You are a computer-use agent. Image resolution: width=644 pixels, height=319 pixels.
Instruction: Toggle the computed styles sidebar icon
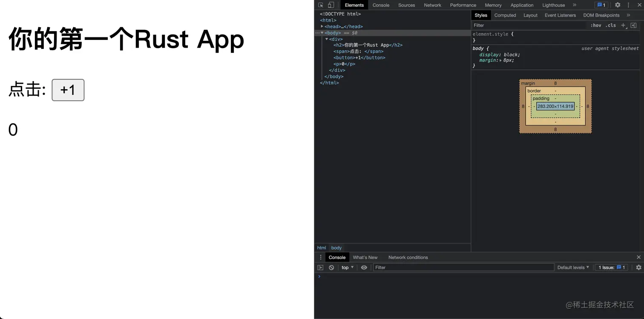633,25
